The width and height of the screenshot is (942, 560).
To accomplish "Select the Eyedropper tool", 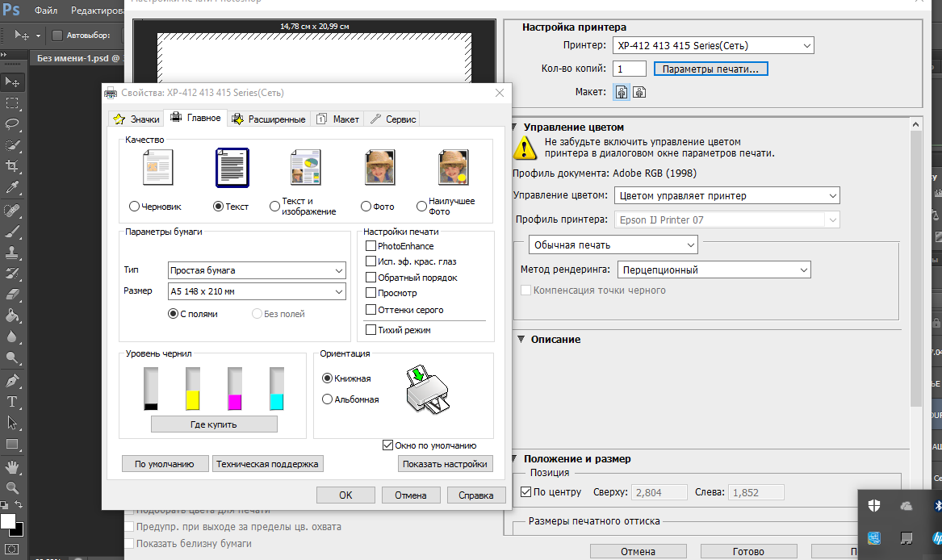I will (12, 188).
